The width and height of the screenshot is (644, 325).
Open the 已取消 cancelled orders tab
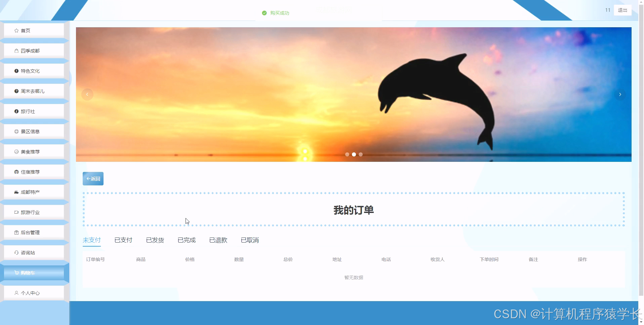pyautogui.click(x=249, y=240)
